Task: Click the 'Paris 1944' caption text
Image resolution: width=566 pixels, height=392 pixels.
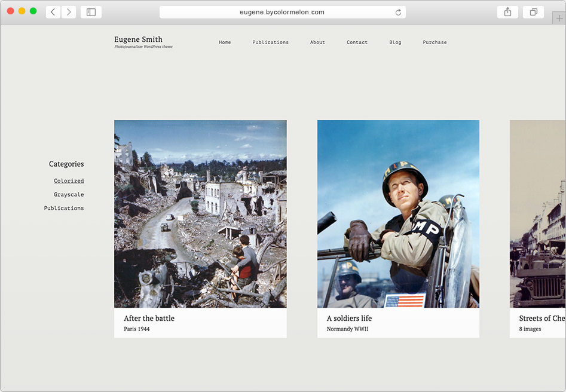Action: (x=136, y=329)
